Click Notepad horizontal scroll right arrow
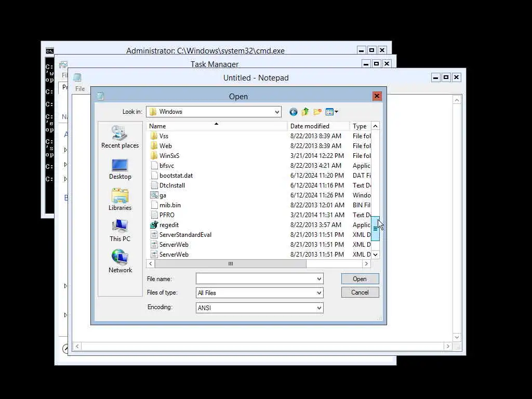Screen dimensions: 532x399 (448, 346)
